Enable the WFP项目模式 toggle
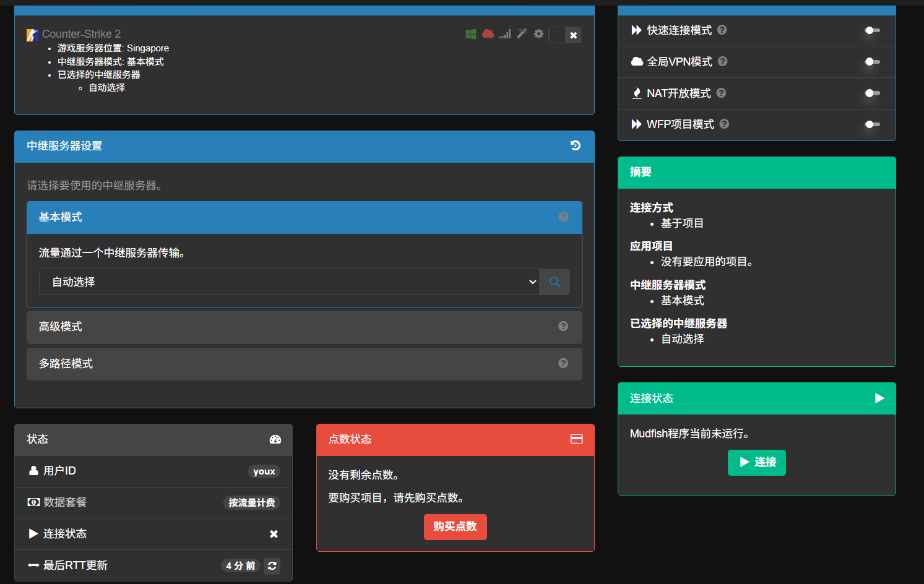The height and width of the screenshot is (584, 924). (x=872, y=124)
